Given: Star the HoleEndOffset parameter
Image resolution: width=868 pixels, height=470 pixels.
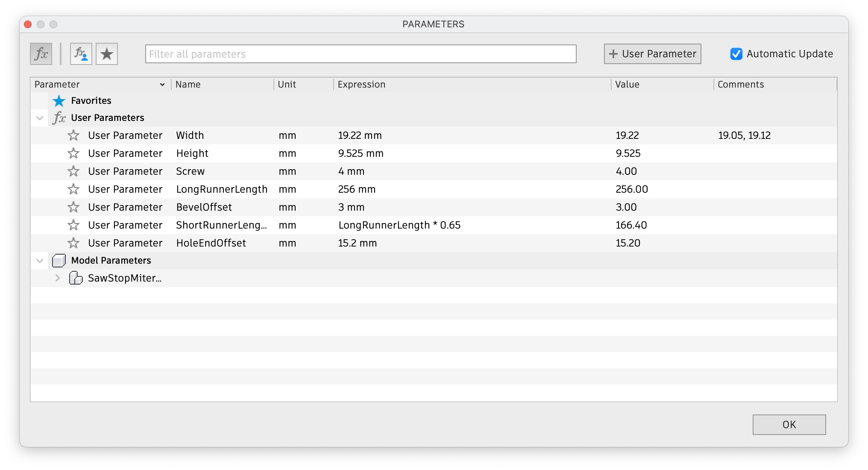Looking at the screenshot, I should tap(73, 243).
